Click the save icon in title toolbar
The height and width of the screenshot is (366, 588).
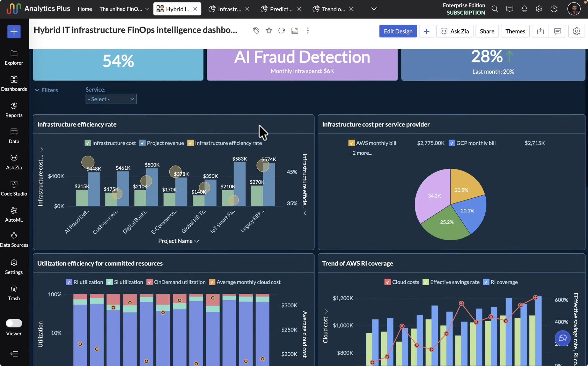click(294, 31)
